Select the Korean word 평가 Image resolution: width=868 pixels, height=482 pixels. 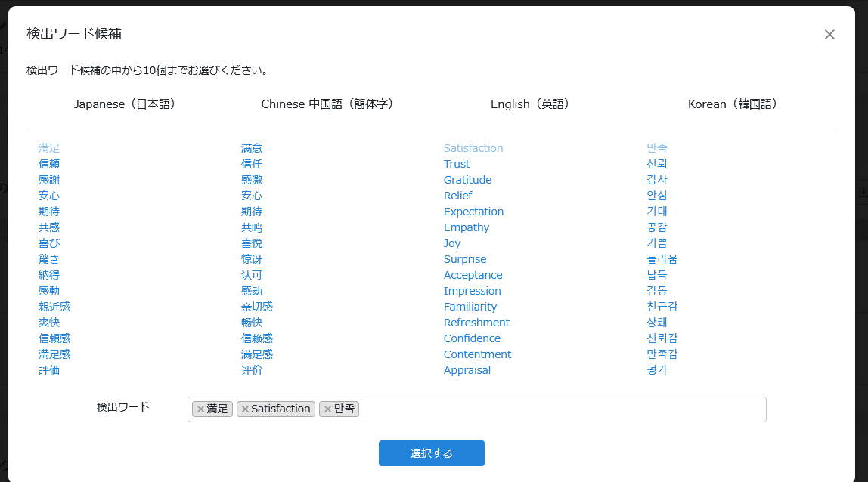point(657,370)
